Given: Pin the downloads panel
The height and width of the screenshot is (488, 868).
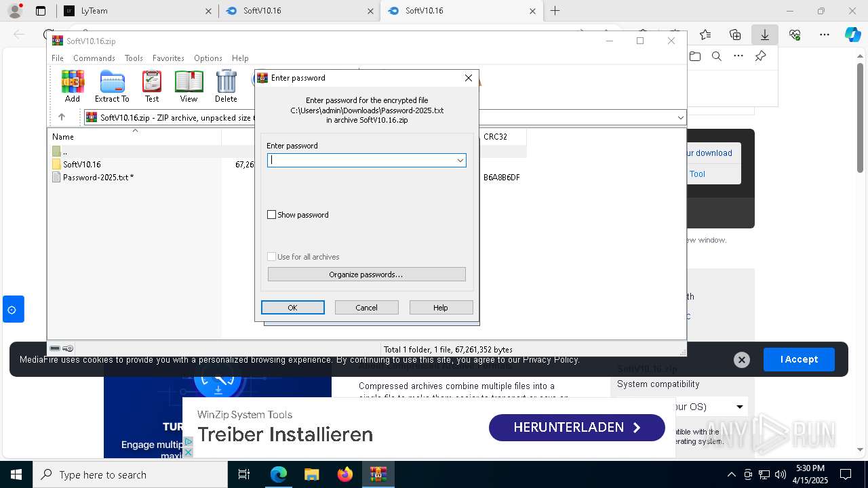Looking at the screenshot, I should [x=761, y=56].
